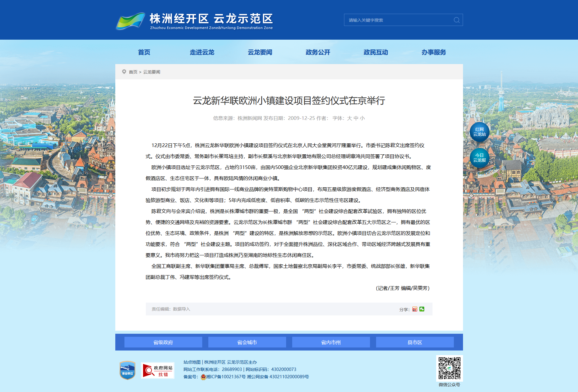Open the 红网云龙站 floating bubble
Viewport: 578px width, 392px height.
click(x=479, y=132)
